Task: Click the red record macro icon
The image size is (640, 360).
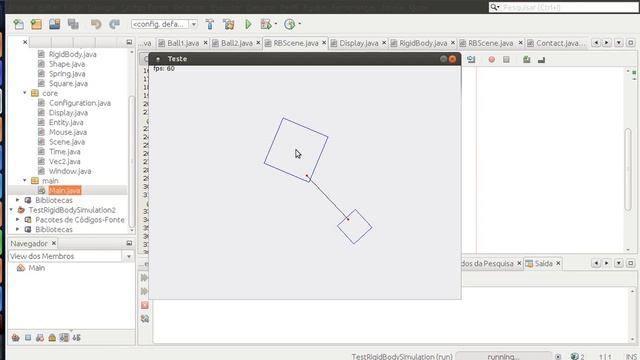Action: pos(491,60)
